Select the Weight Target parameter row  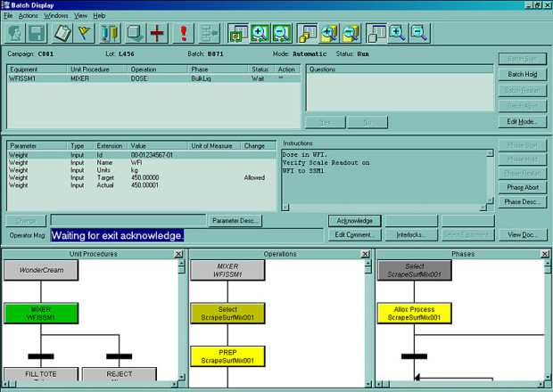(x=142, y=177)
